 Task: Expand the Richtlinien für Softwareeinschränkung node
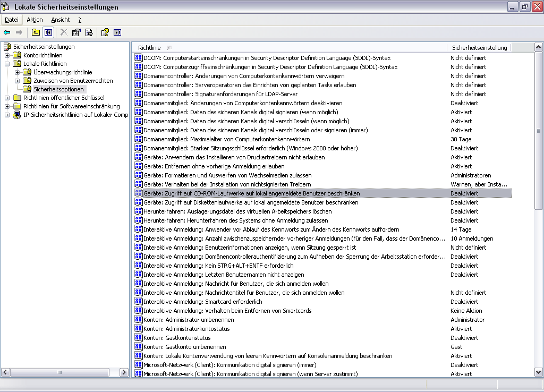[7, 106]
